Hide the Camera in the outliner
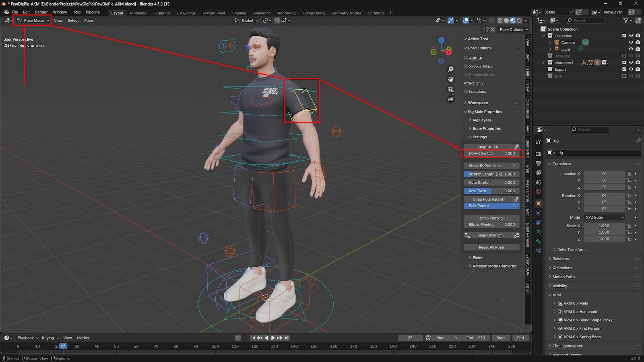Screen dimensions: 644x362 [631, 42]
